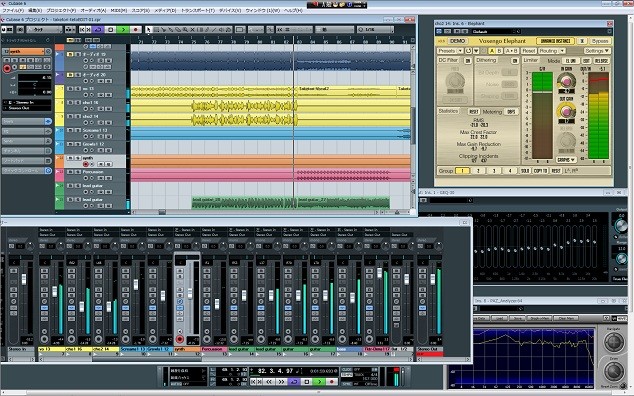The width and height of the screenshot is (634, 396).
Task: Select the Draw pencil tool
Action: coord(207,30)
